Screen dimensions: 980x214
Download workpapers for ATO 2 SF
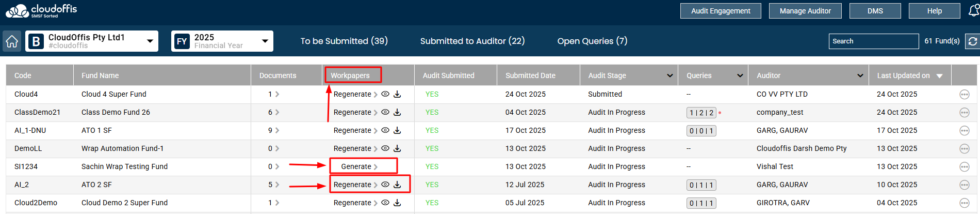(397, 185)
